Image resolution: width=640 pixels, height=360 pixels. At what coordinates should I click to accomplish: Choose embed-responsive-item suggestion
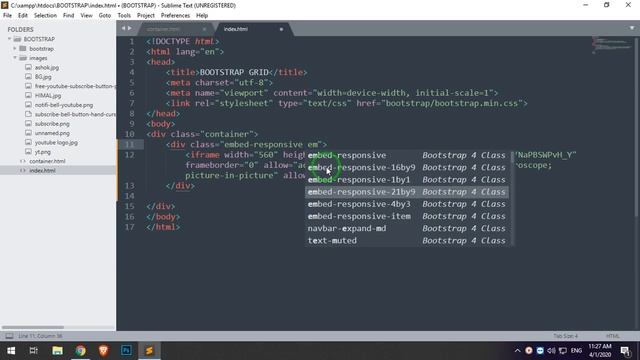click(x=407, y=216)
